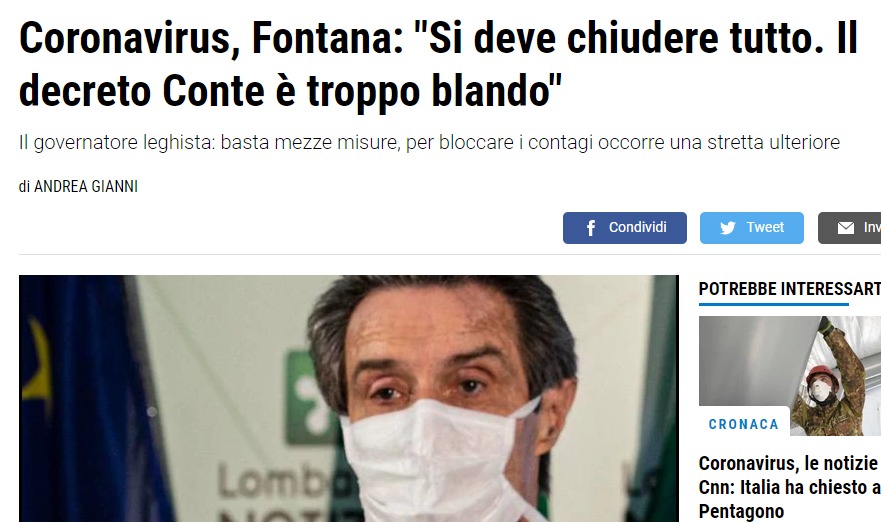Click the 'POTREBBE INTERESSARTI' section heading

[789, 289]
